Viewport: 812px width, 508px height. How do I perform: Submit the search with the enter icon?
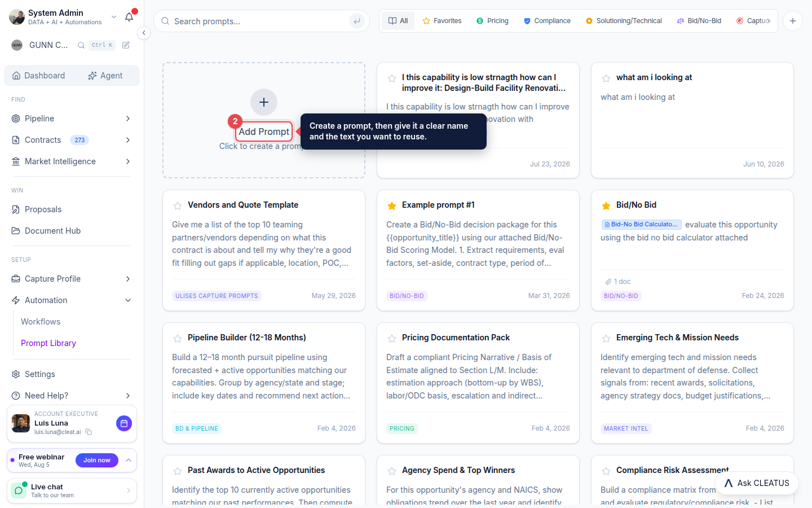[356, 21]
